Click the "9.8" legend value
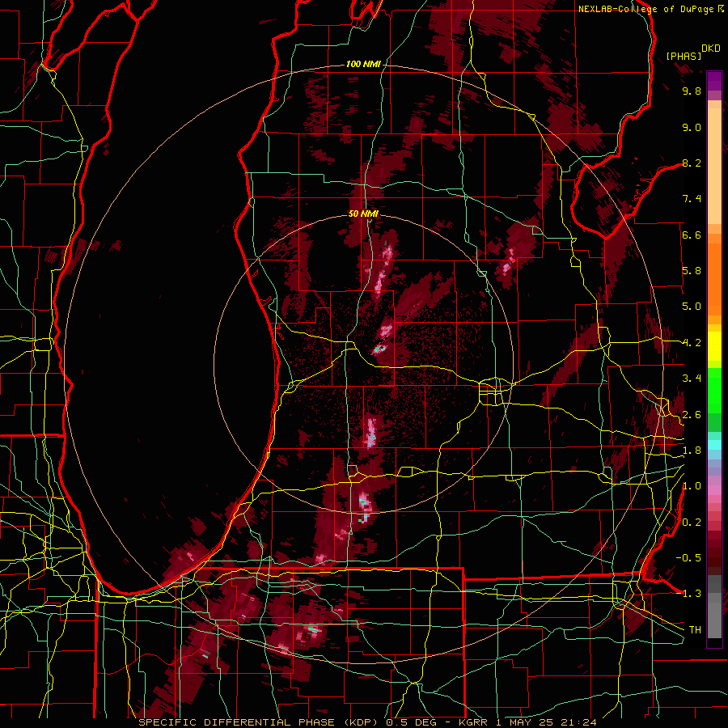 pyautogui.click(x=692, y=91)
